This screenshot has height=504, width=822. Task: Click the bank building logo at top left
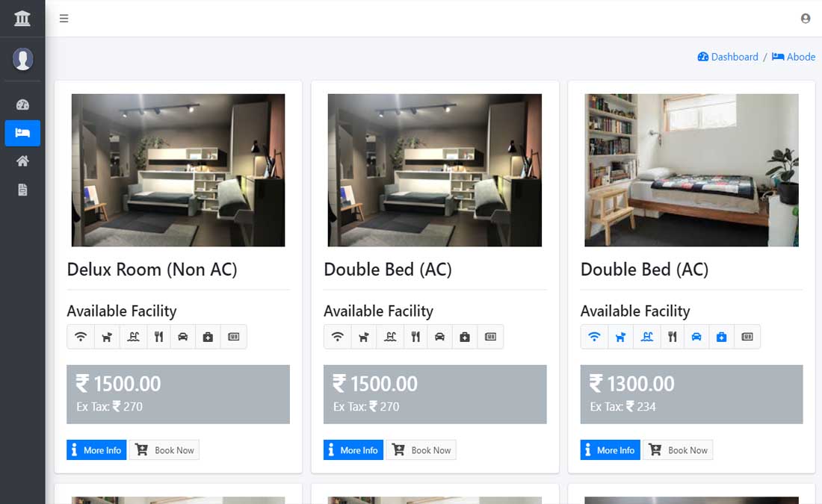22,17
